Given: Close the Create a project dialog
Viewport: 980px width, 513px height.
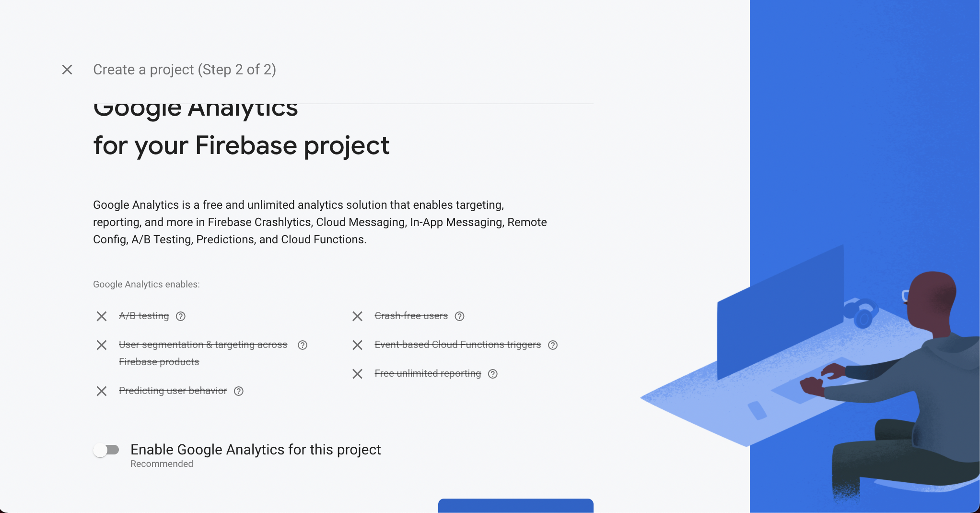Looking at the screenshot, I should [67, 70].
